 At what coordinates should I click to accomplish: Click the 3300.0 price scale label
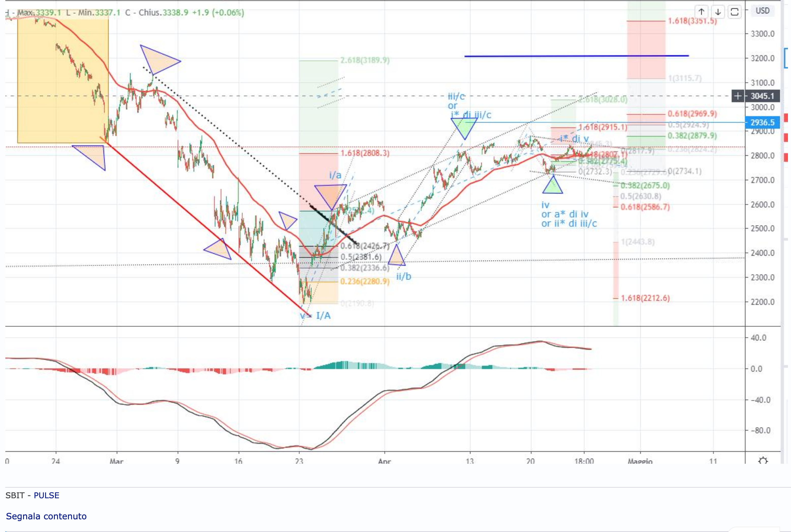pos(763,34)
